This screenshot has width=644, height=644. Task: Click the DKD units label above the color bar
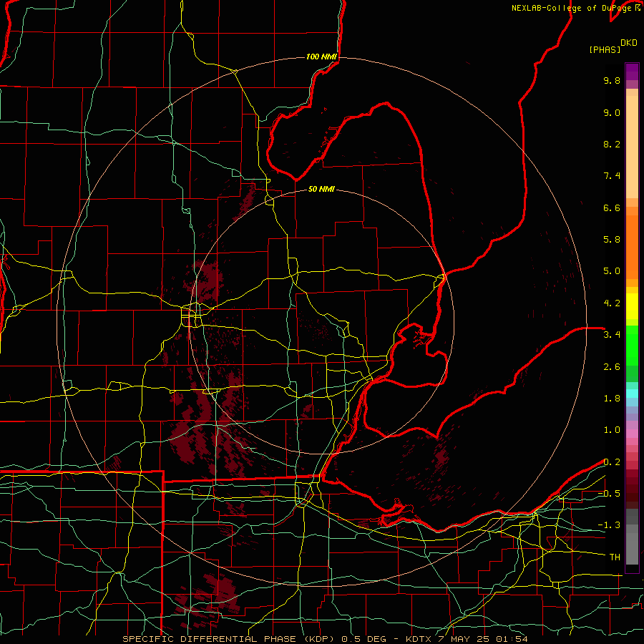click(629, 43)
